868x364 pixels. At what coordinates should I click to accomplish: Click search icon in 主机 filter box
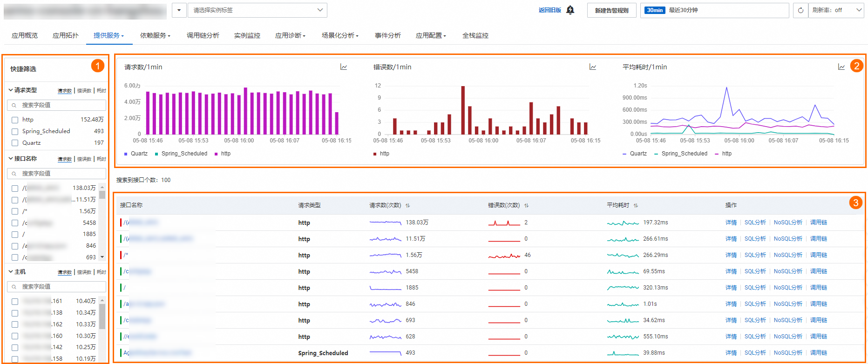pyautogui.click(x=14, y=287)
